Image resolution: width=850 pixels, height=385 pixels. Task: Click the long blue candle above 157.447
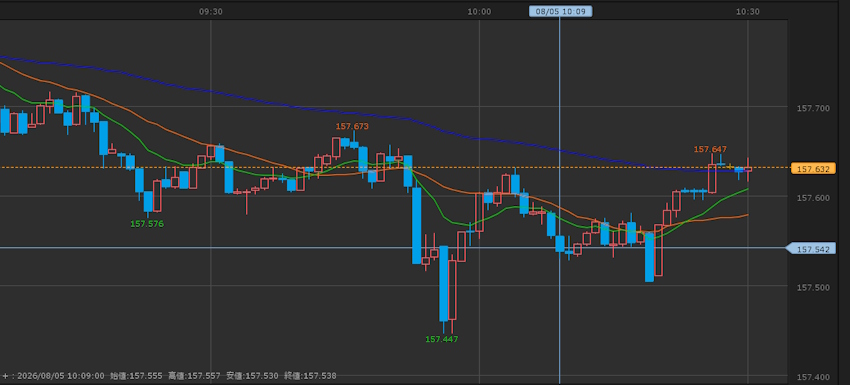point(443,284)
